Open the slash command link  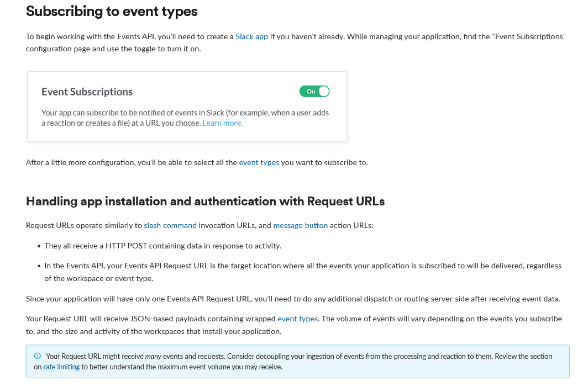click(170, 225)
